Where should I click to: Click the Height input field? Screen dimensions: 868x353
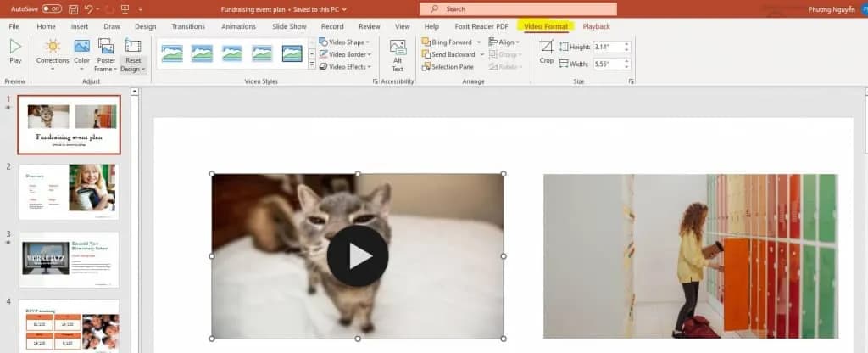609,47
